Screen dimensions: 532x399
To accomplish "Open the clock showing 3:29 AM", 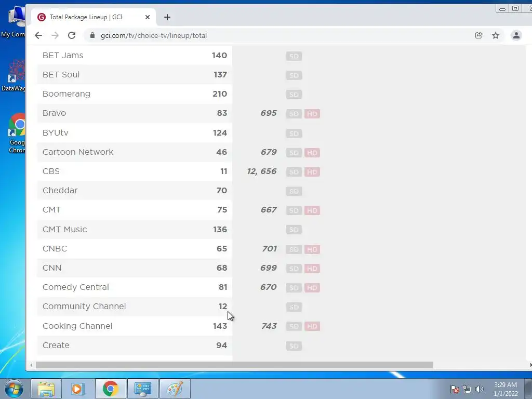I will (505, 389).
